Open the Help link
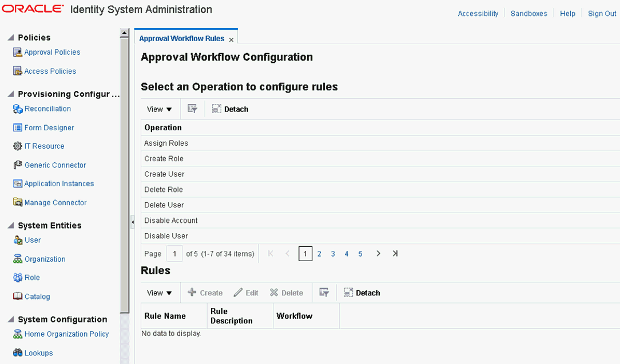This screenshot has width=620, height=364. pos(567,14)
